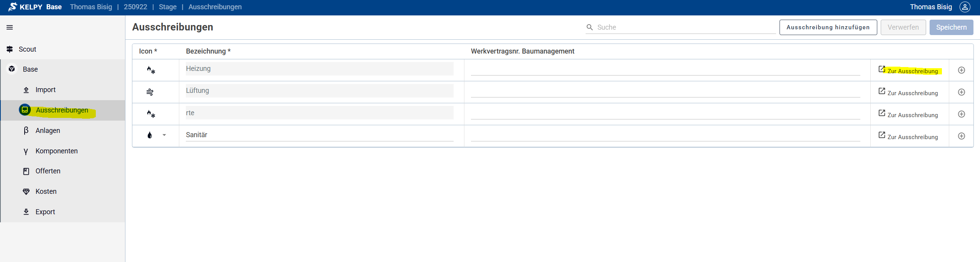This screenshot has height=262, width=980.
Task: Click the KELPY logo icon
Action: pyautogui.click(x=13, y=7)
